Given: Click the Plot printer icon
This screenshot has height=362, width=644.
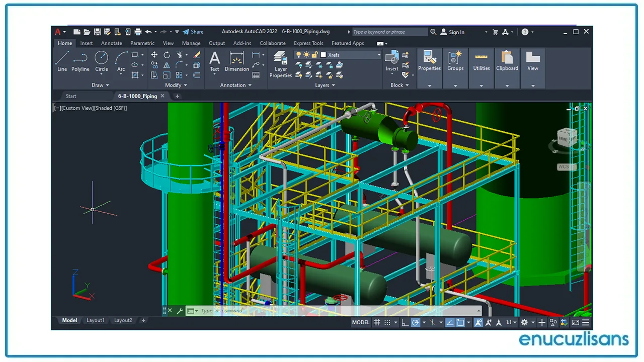Looking at the screenshot, I should (138, 32).
